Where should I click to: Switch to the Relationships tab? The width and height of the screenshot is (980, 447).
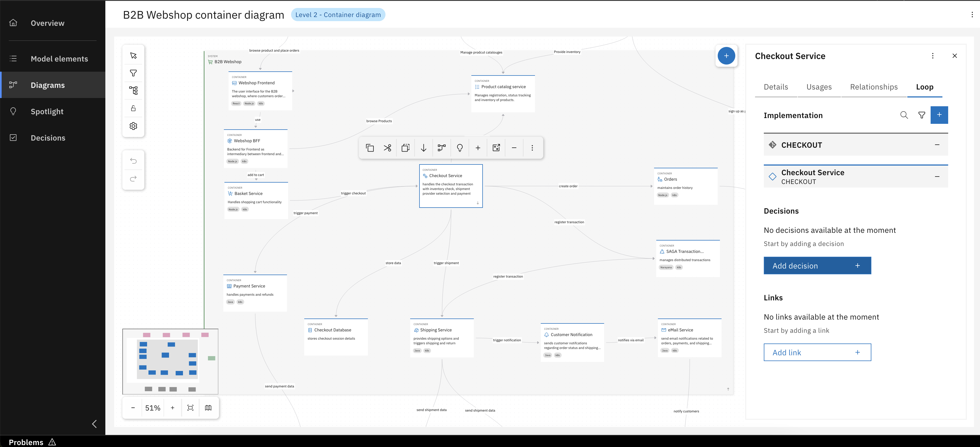[x=874, y=87]
